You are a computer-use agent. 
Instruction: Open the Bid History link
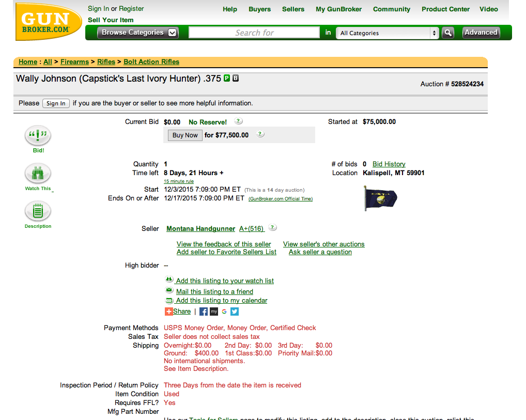[x=389, y=164]
